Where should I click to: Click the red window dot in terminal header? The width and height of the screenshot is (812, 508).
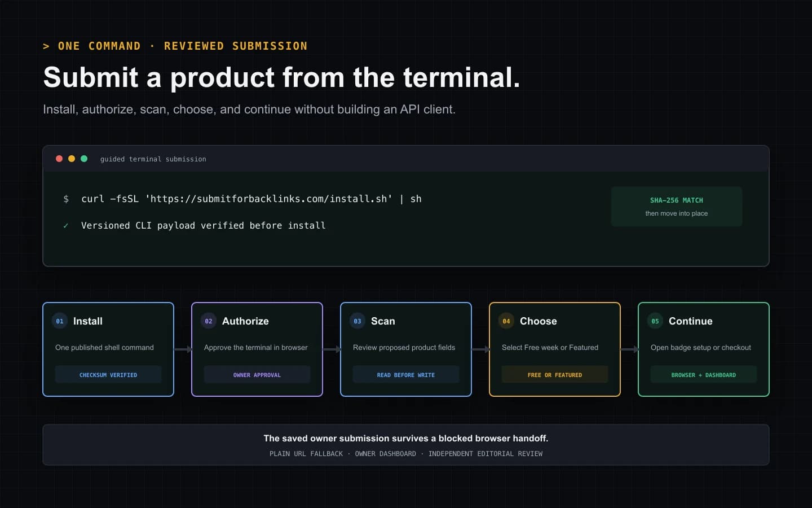click(59, 159)
